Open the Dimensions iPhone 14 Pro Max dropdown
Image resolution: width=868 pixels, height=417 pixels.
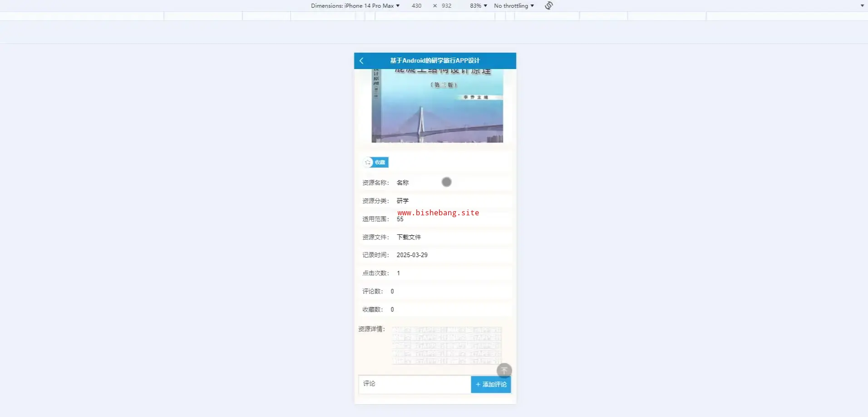[355, 5]
